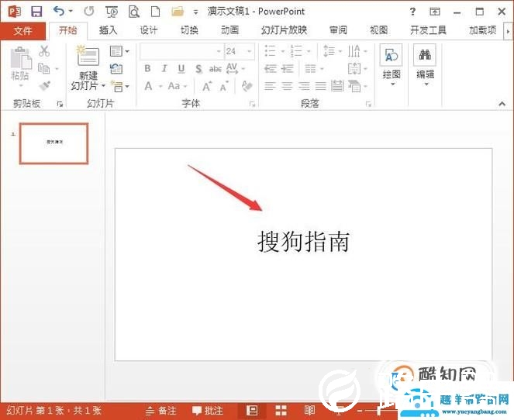The width and height of the screenshot is (514, 420).
Task: Toggle Italic formatting
Action: 164,68
